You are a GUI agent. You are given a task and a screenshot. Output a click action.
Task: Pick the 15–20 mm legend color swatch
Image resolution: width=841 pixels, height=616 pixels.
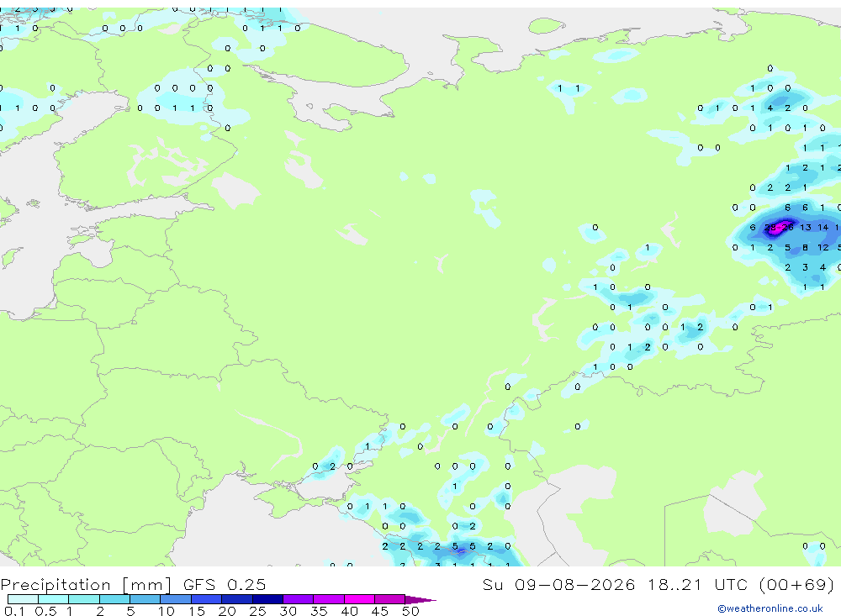[207, 599]
